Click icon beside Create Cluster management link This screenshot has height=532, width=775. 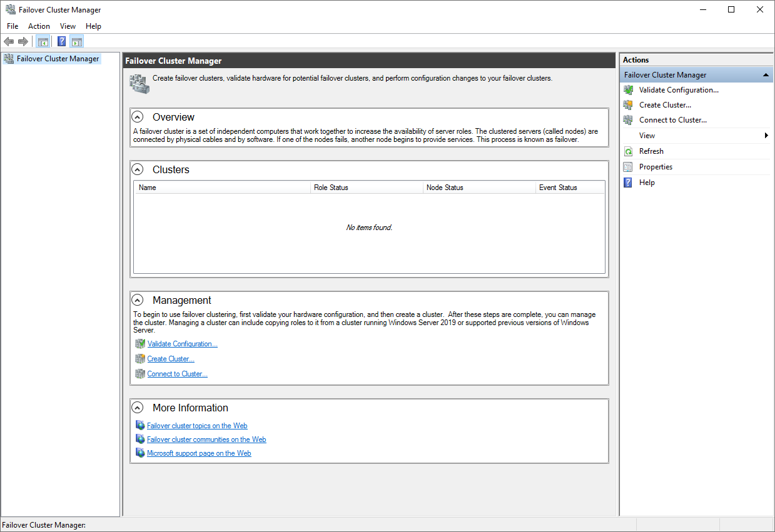coord(140,359)
